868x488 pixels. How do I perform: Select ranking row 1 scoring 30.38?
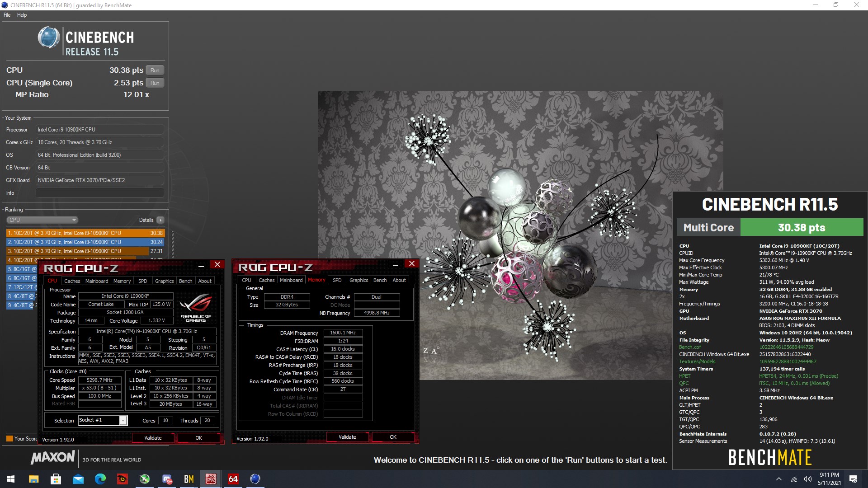pyautogui.click(x=85, y=233)
